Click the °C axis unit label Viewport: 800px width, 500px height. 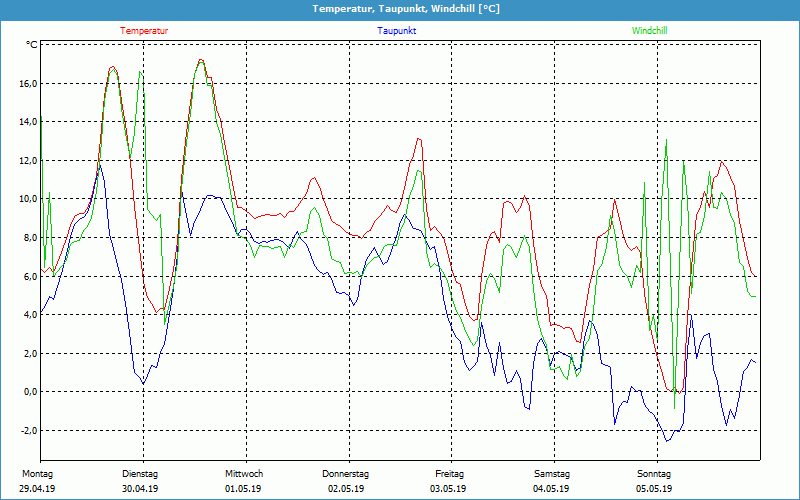tap(32, 45)
